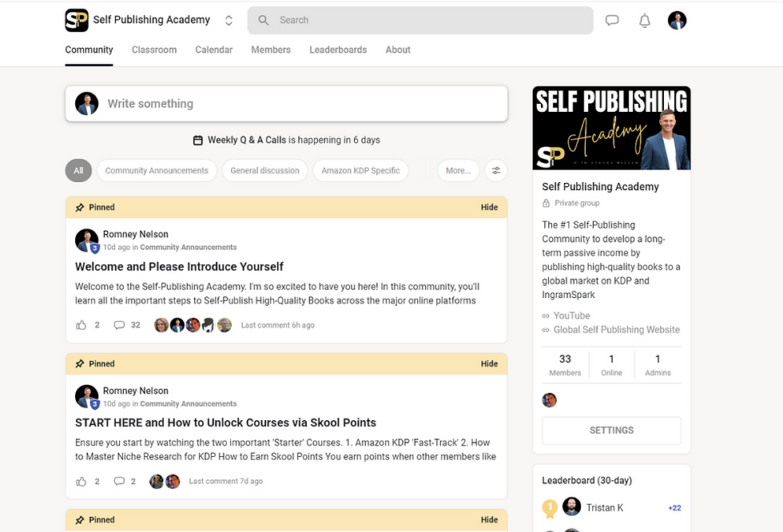Like the Welcome and Please Introduce Yourself post
Image resolution: width=783 pixels, height=532 pixels.
81,325
